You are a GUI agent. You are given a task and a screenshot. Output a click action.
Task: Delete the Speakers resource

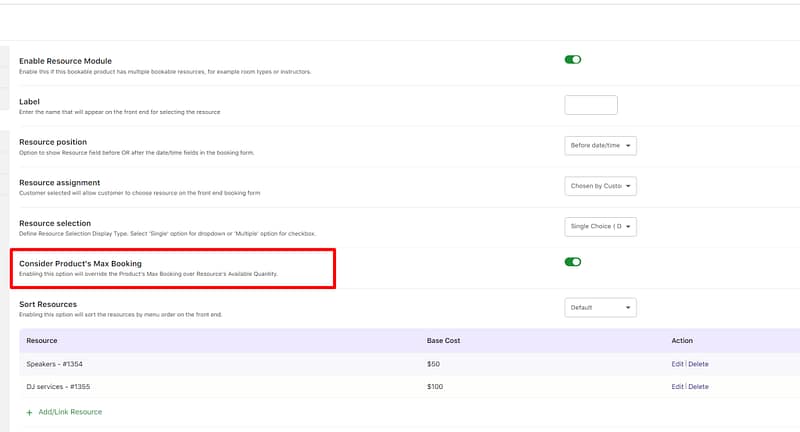coord(698,364)
